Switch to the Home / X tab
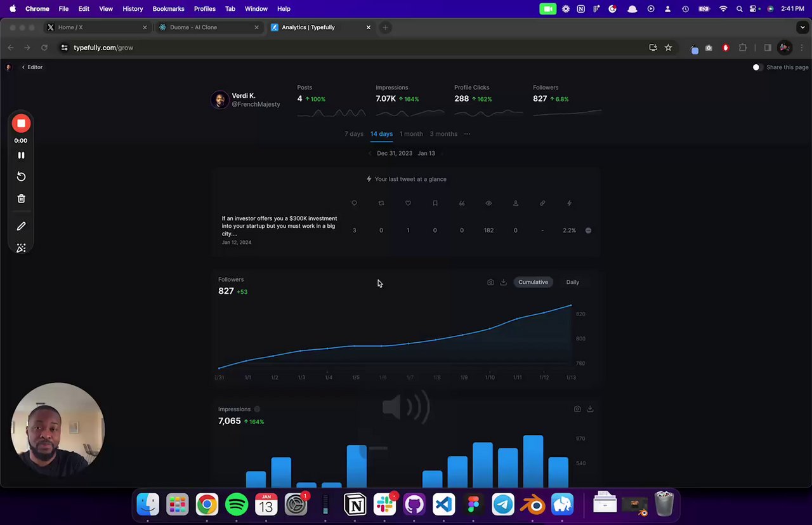This screenshot has height=525, width=812. tap(97, 27)
